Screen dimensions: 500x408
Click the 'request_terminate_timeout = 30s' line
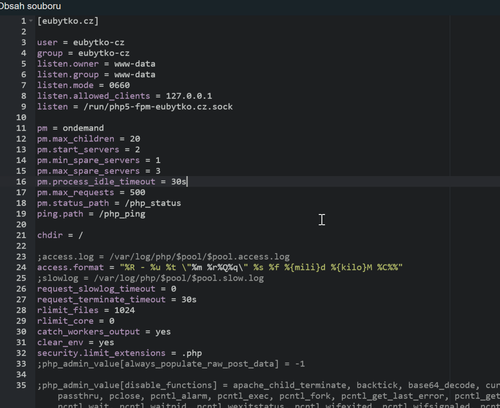click(x=117, y=299)
